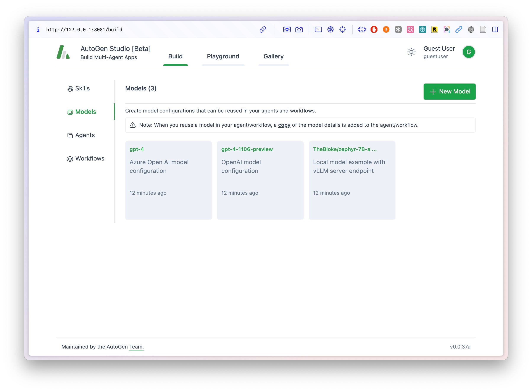The height and width of the screenshot is (392, 532).
Task: Open the extensions puzzle-piece icon
Action: coord(361,29)
